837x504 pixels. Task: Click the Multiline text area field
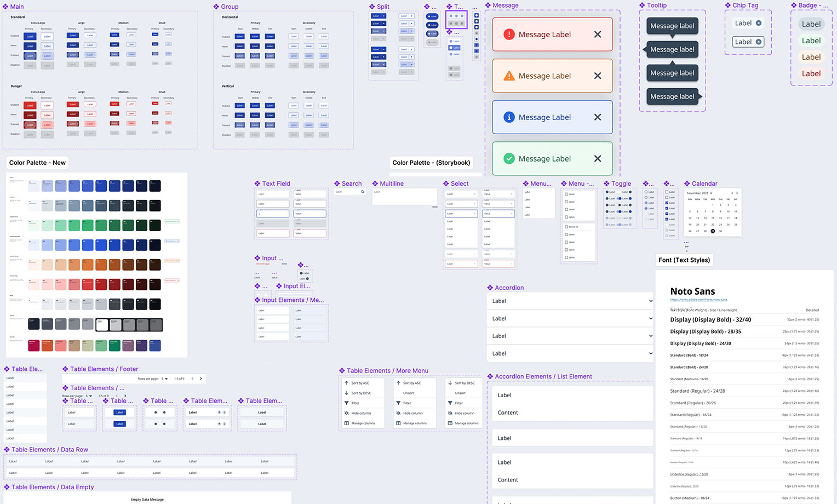tap(405, 198)
